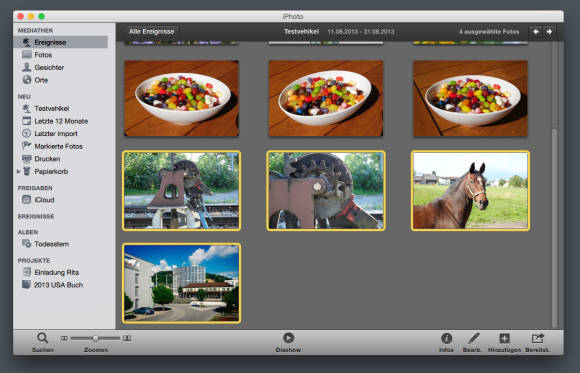Go to previous event with left arrow
The height and width of the screenshot is (373, 580).
pyautogui.click(x=536, y=32)
